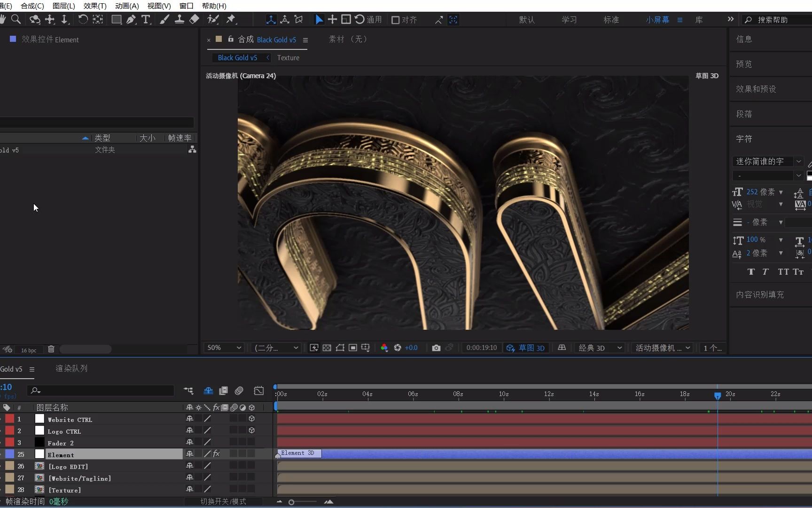Click the timeline zoom slider handle
This screenshot has height=508, width=812.
point(291,502)
